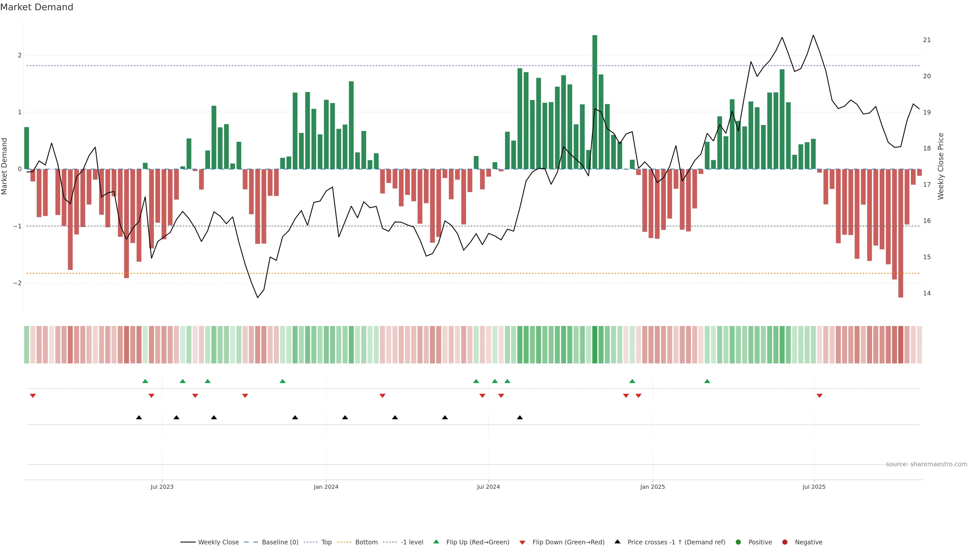Click the darkest green heatmap strip cell
The image size is (980, 551).
point(595,345)
